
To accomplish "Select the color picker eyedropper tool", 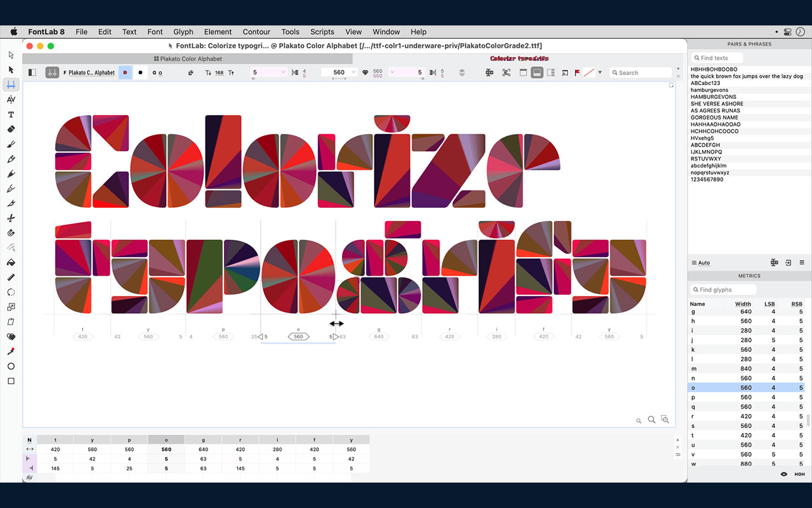I will [11, 351].
